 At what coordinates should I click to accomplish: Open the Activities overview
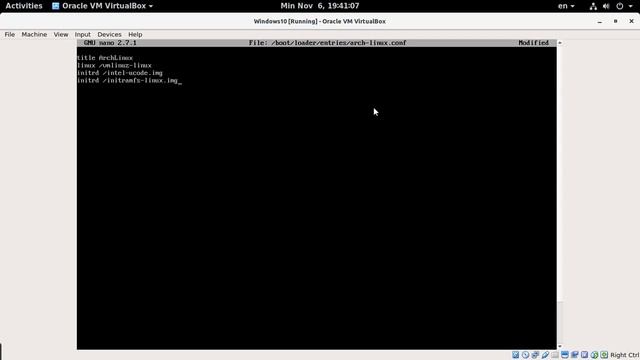(24, 6)
